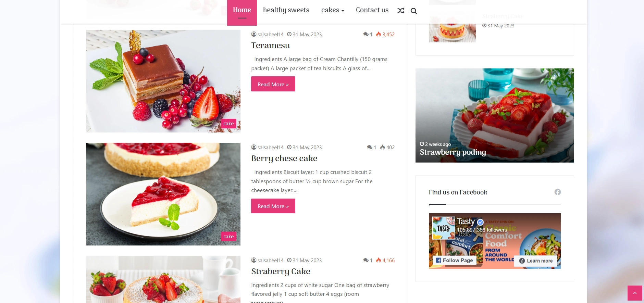Image resolution: width=644 pixels, height=303 pixels.
Task: Click the random article shuffle icon
Action: [401, 11]
